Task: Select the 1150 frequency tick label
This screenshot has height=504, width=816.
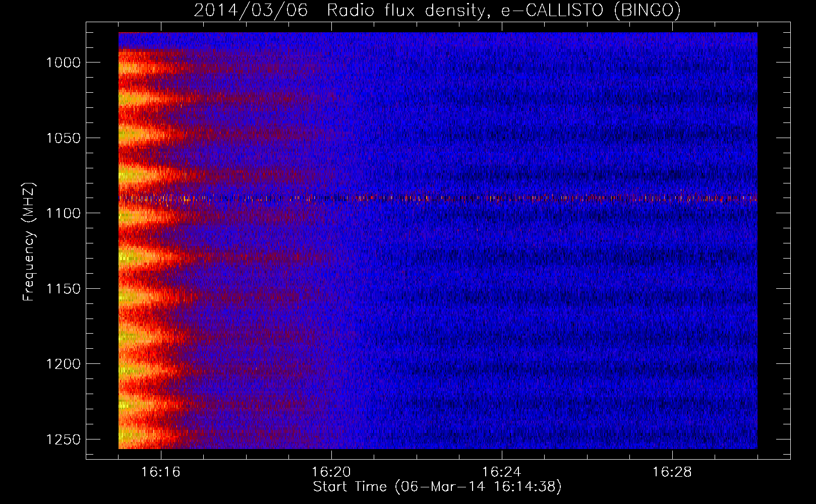Action: (x=64, y=289)
